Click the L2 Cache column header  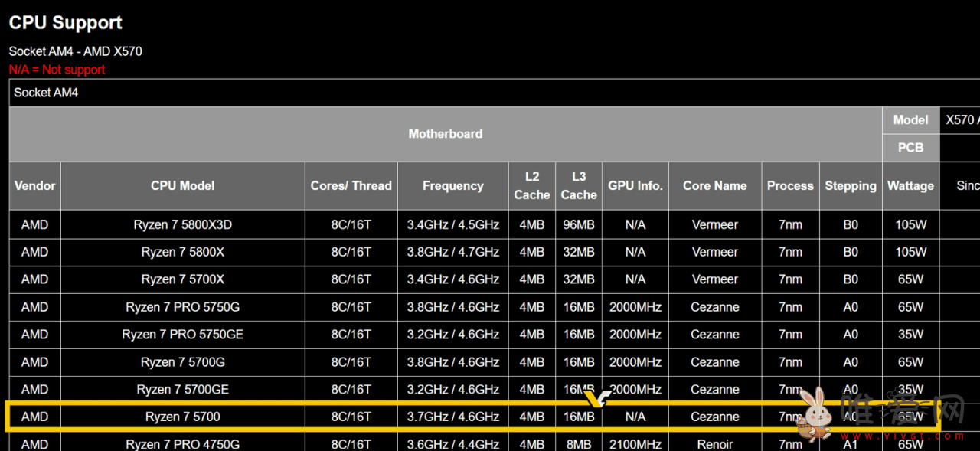(532, 186)
